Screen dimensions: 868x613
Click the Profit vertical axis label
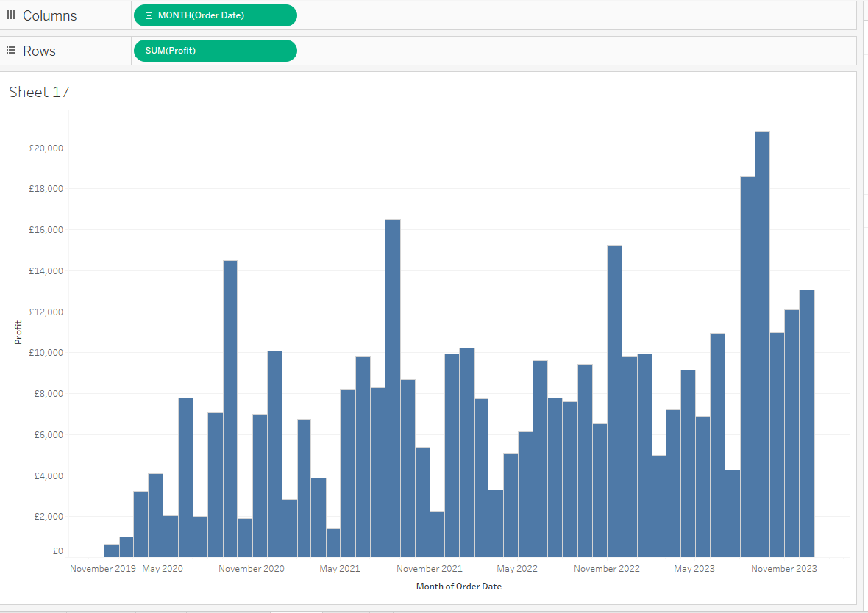tap(18, 332)
